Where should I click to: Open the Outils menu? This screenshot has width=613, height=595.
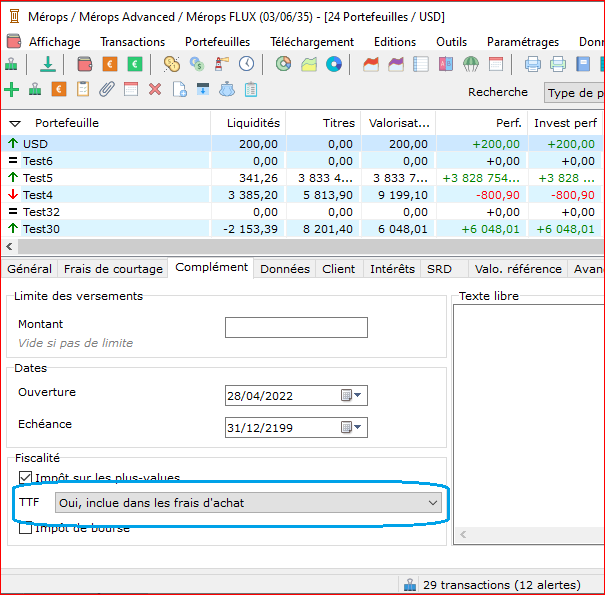pos(452,42)
